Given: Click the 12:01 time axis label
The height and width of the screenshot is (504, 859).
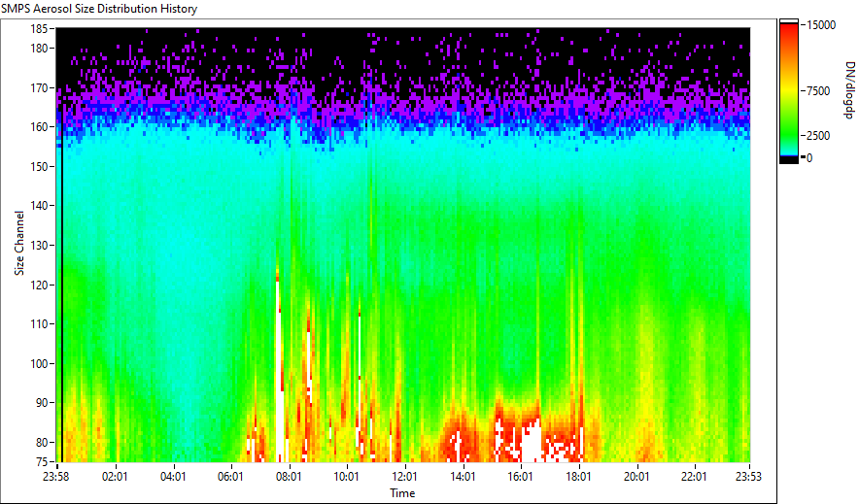Looking at the screenshot, I should [405, 477].
